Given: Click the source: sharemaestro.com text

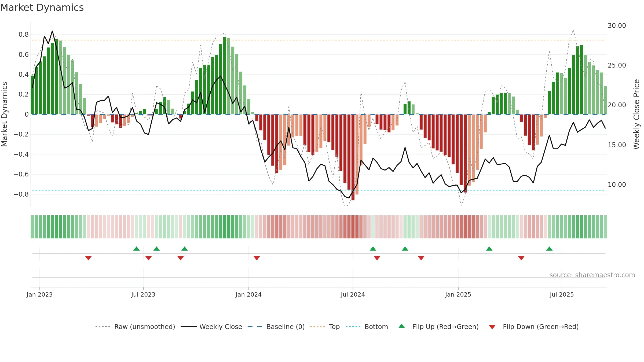Looking at the screenshot, I should pyautogui.click(x=592, y=275).
